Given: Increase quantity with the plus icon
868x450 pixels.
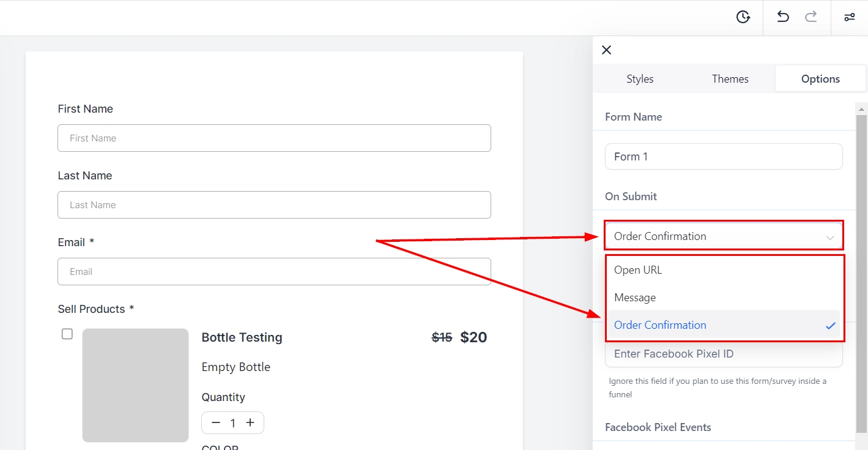Looking at the screenshot, I should [250, 423].
